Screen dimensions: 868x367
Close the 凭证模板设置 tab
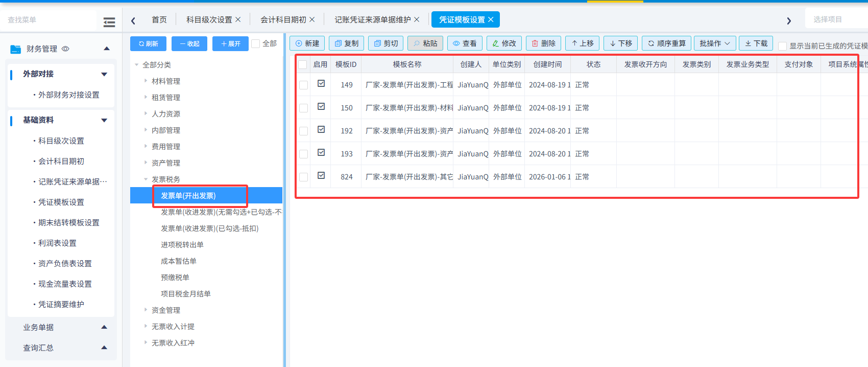[x=491, y=19]
